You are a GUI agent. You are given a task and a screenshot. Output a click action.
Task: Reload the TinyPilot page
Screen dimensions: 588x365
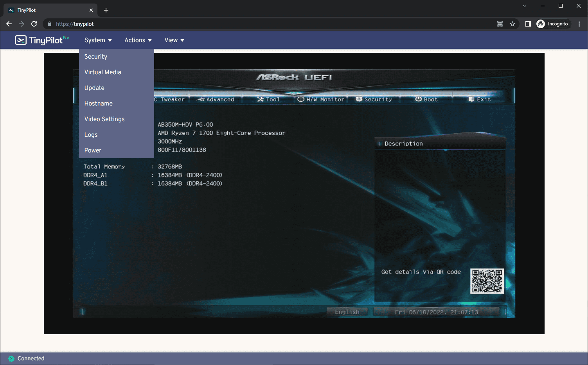point(34,24)
